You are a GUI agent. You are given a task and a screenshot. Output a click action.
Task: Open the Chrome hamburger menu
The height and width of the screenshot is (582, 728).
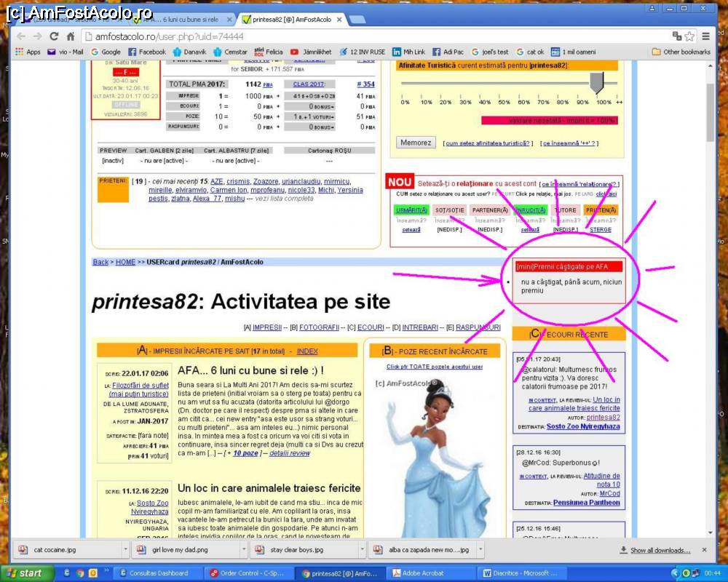tap(705, 36)
